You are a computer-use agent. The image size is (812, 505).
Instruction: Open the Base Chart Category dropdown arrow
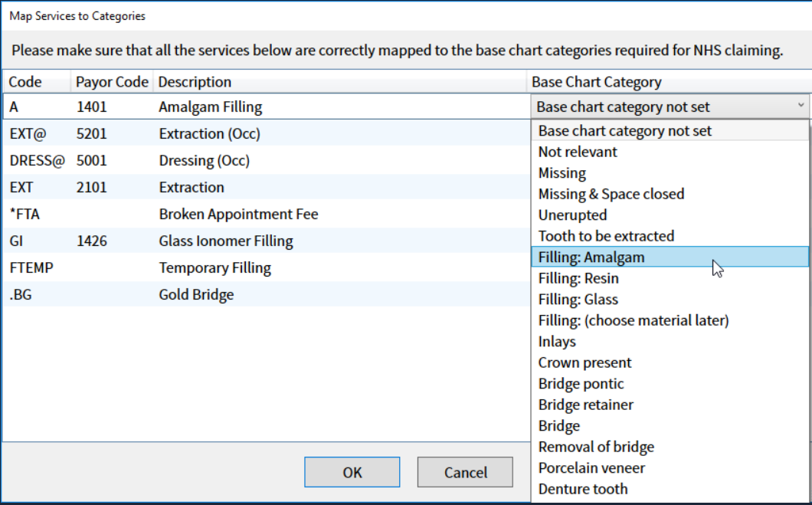coord(801,106)
